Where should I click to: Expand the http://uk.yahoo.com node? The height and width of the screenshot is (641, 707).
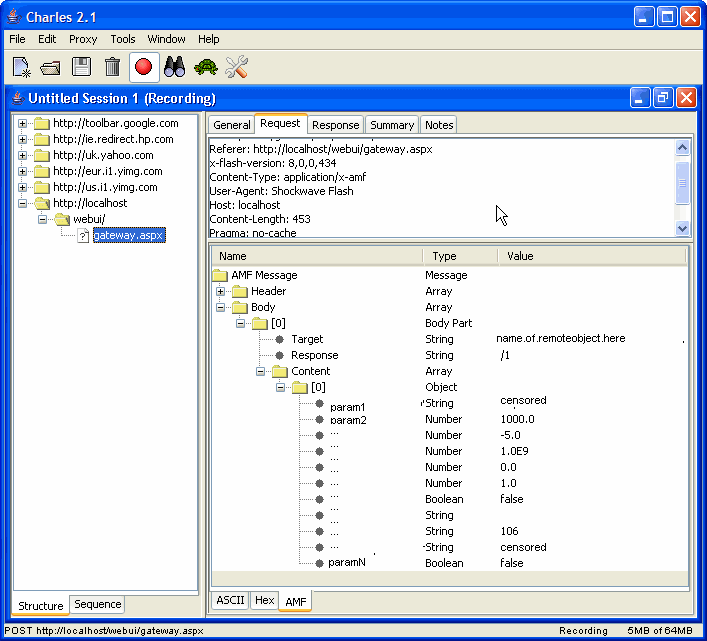click(x=22, y=156)
